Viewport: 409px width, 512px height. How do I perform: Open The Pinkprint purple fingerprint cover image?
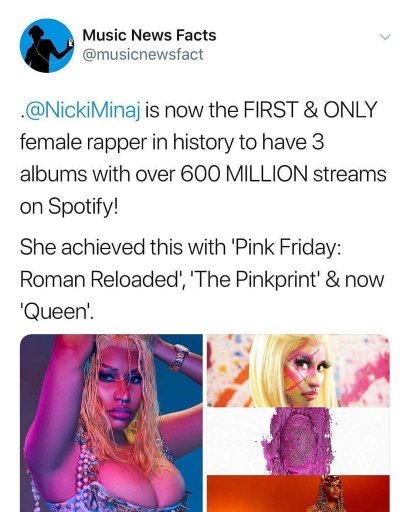(x=298, y=441)
